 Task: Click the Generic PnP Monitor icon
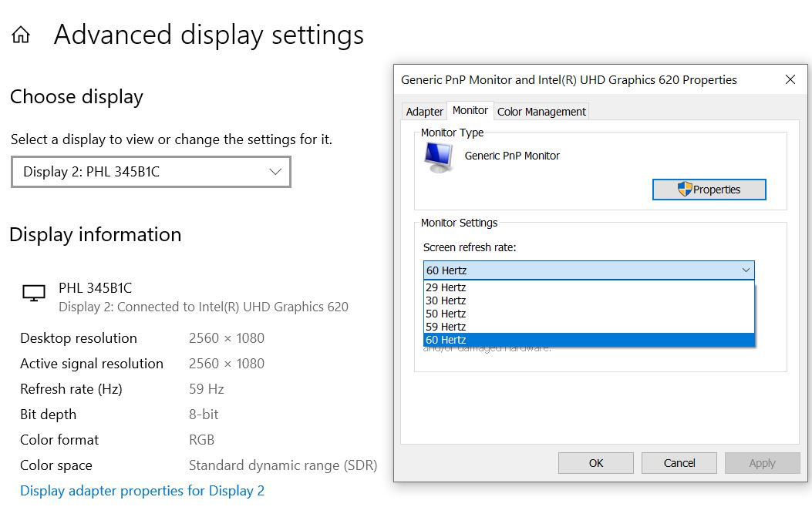click(438, 157)
